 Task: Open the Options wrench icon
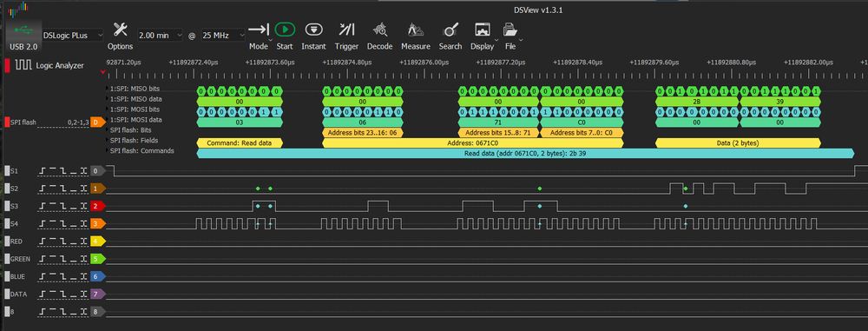(x=120, y=30)
